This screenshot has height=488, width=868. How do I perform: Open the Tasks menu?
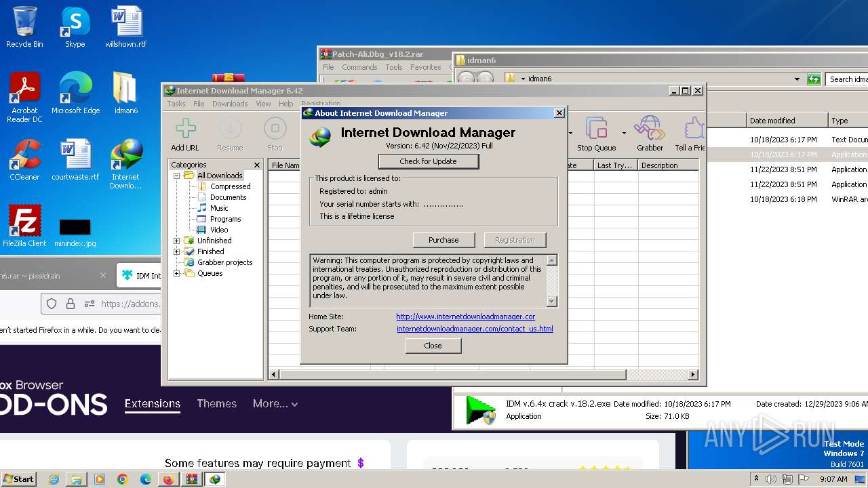176,104
